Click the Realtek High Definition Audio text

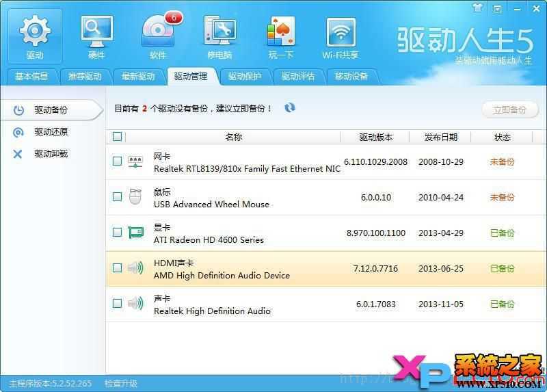tap(212, 311)
